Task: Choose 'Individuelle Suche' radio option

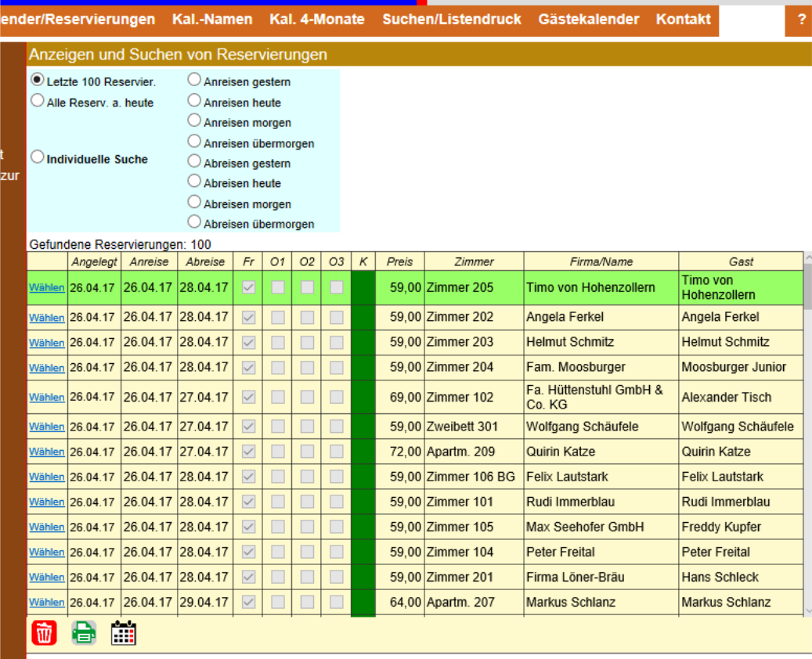Action: (x=37, y=157)
